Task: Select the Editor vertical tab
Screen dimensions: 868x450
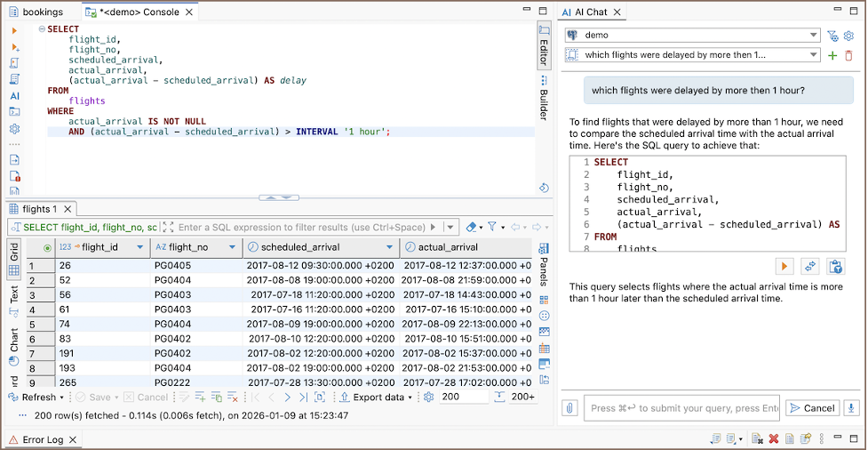Action: point(544,45)
